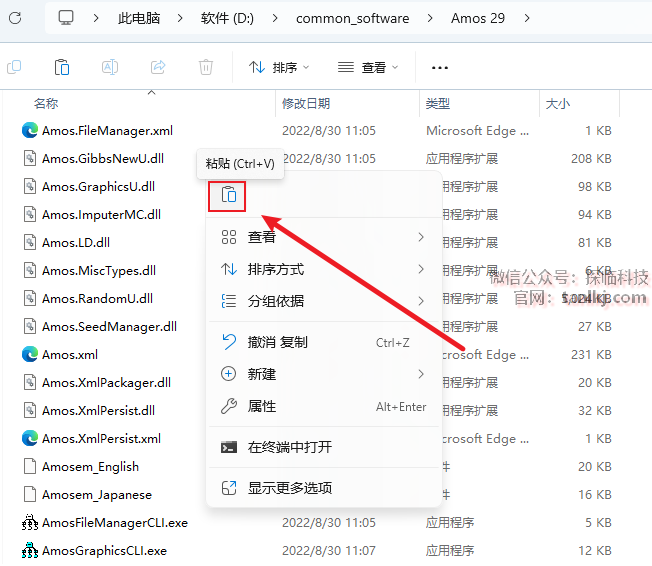
Task: Click file icon of Amos.GibbsNewU.dll
Action: click(x=30, y=158)
